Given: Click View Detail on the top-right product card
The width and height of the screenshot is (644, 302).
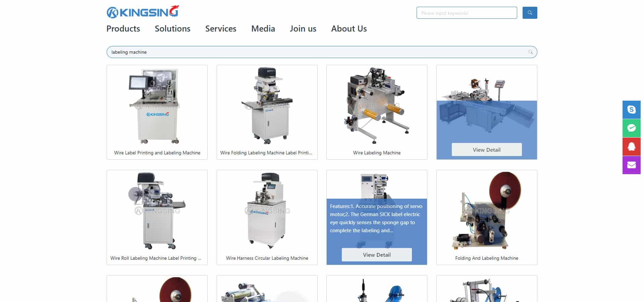Looking at the screenshot, I should click(x=487, y=150).
